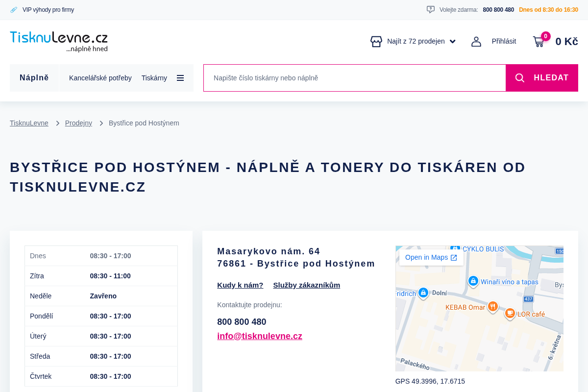This screenshot has width=588, height=392.
Task: Open the Služby zákazníkům link
Action: [307, 285]
